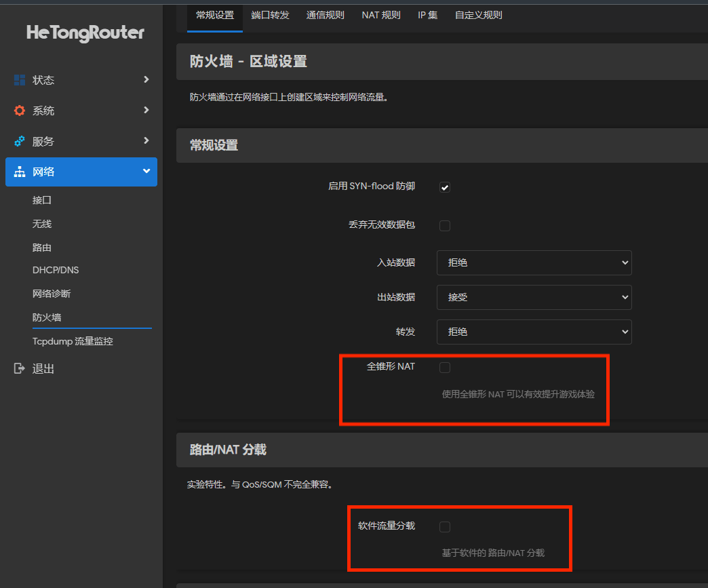Image resolution: width=708 pixels, height=588 pixels.
Task: Enable the 全锥形 NAT checkbox
Action: [x=444, y=366]
